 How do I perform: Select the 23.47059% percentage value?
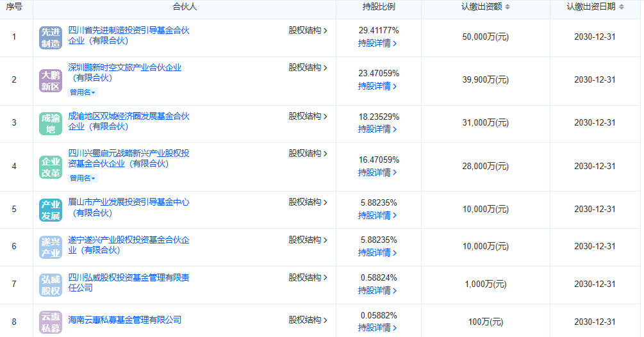(379, 74)
